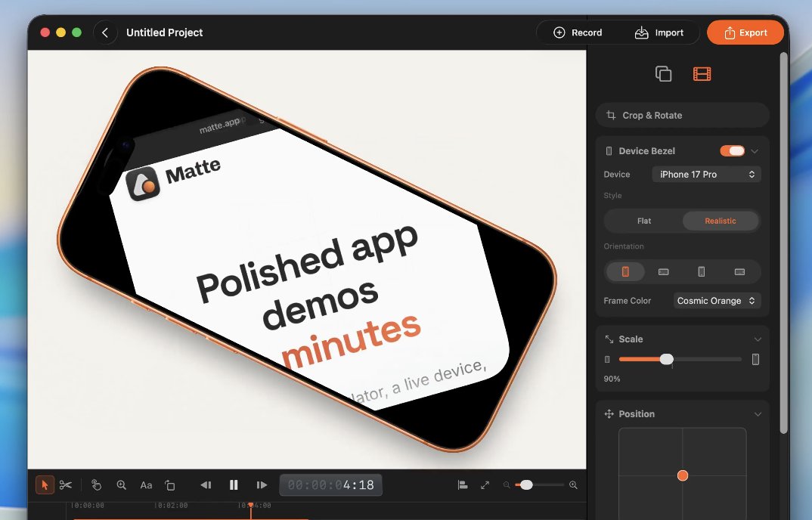Click the timeline zoom slider handle
The height and width of the screenshot is (520, 812).
point(526,484)
